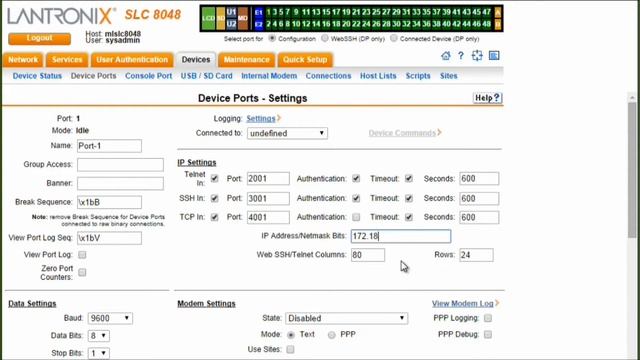Select Connected Device (DP only) radio button
Screen dimensions: 640x360
[x=394, y=38]
